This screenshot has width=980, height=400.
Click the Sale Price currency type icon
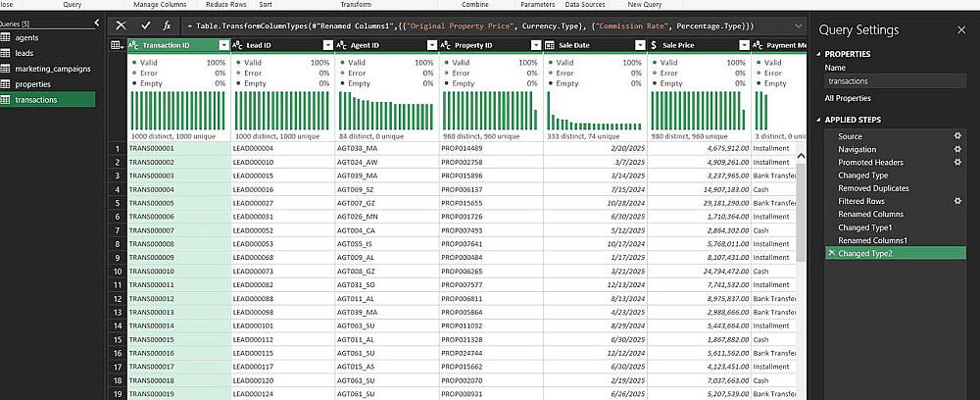(x=654, y=45)
